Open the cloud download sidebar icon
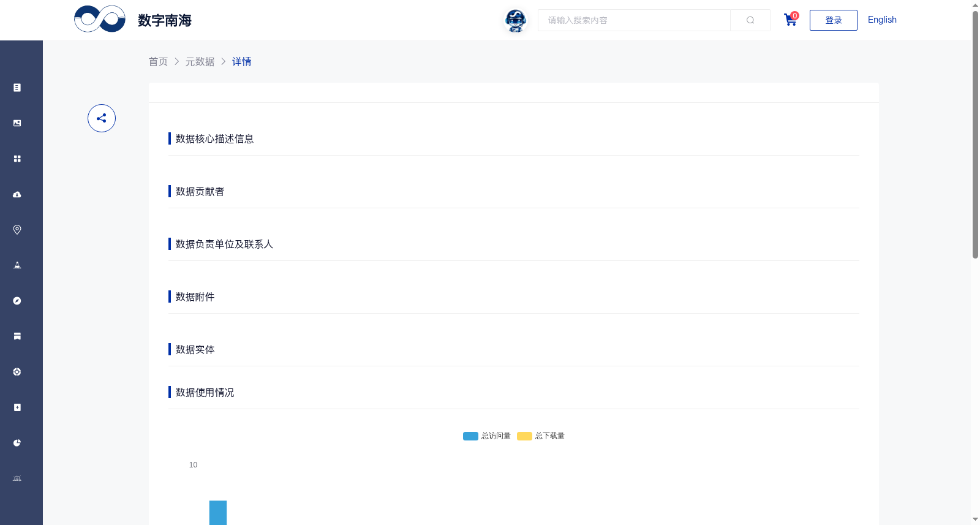The image size is (980, 525). [17, 194]
